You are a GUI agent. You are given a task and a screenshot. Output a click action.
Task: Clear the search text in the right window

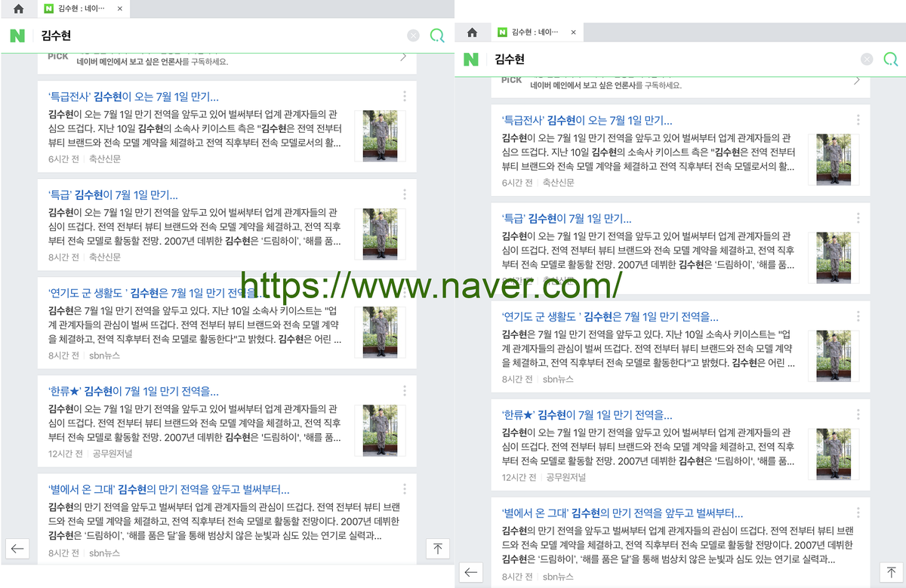(x=867, y=59)
